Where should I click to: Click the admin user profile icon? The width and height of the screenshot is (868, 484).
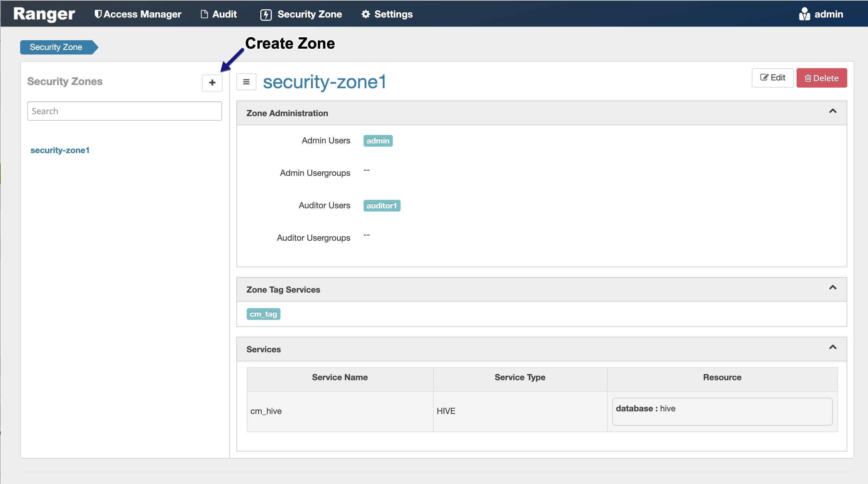click(804, 14)
